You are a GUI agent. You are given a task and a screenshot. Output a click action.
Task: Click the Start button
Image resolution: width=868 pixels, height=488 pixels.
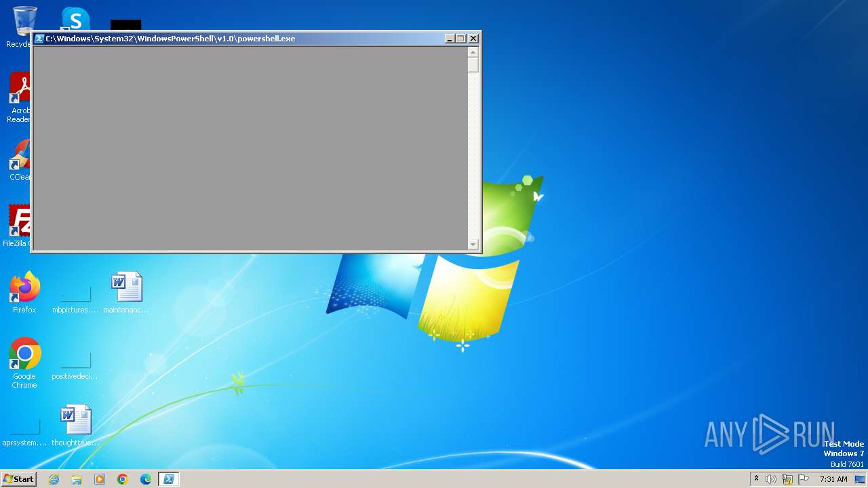coord(18,479)
